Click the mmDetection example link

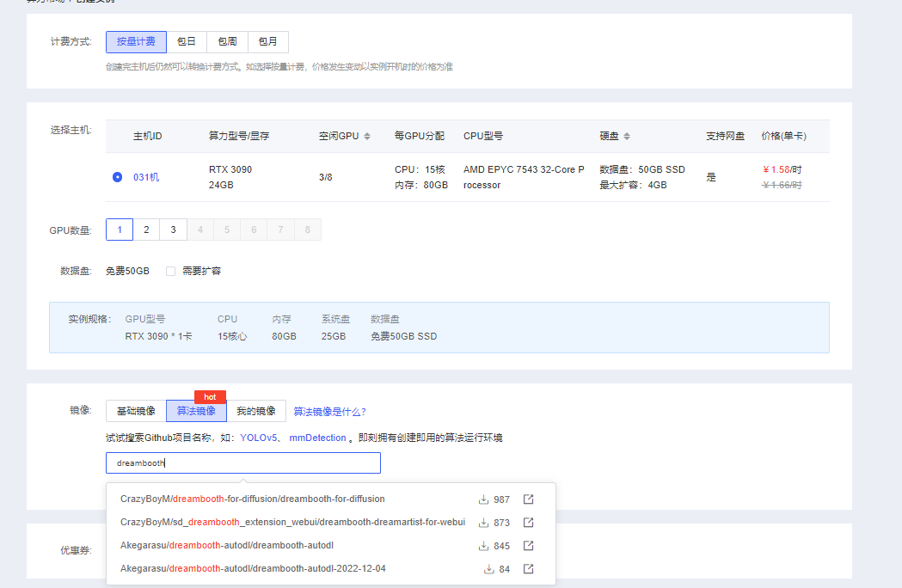pos(317,438)
